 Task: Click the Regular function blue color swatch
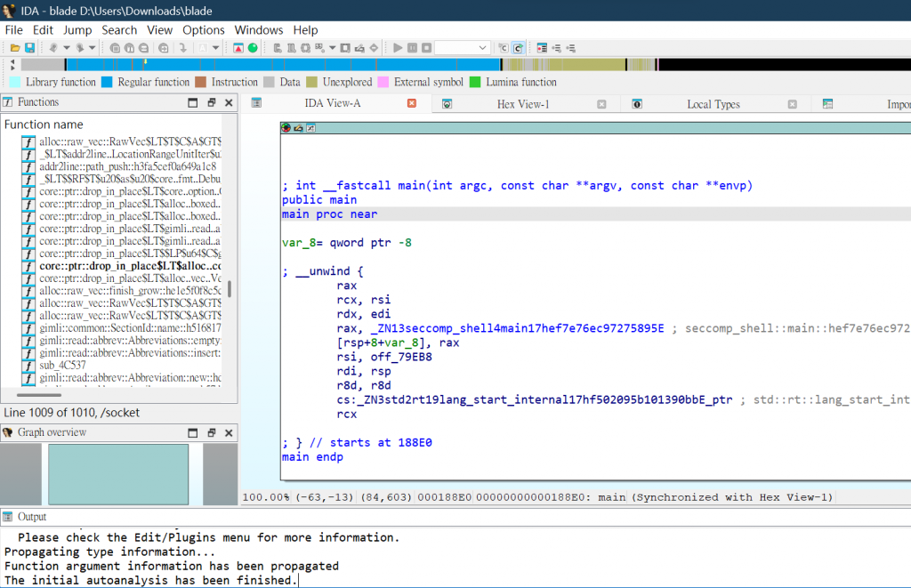coord(107,82)
